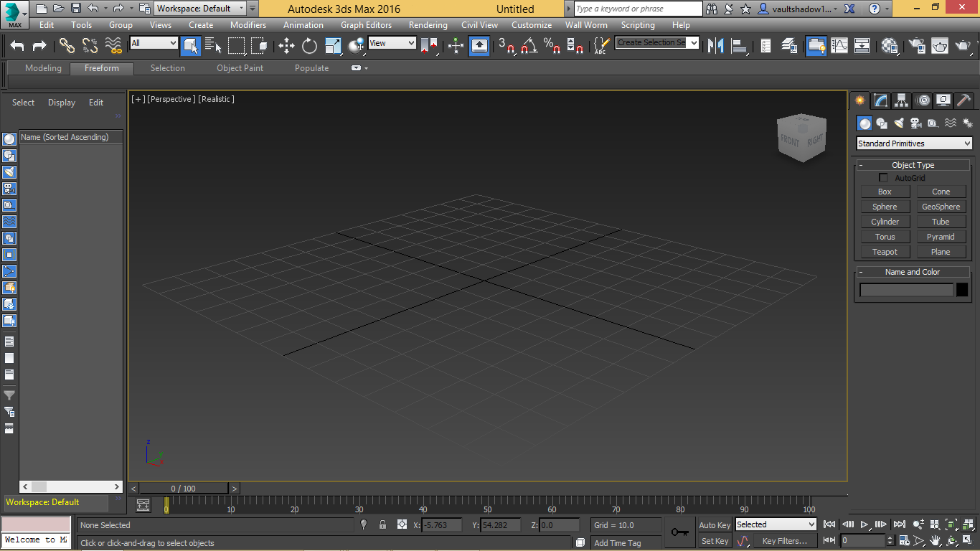
Task: Toggle the 3D Snaps button
Action: 507,46
